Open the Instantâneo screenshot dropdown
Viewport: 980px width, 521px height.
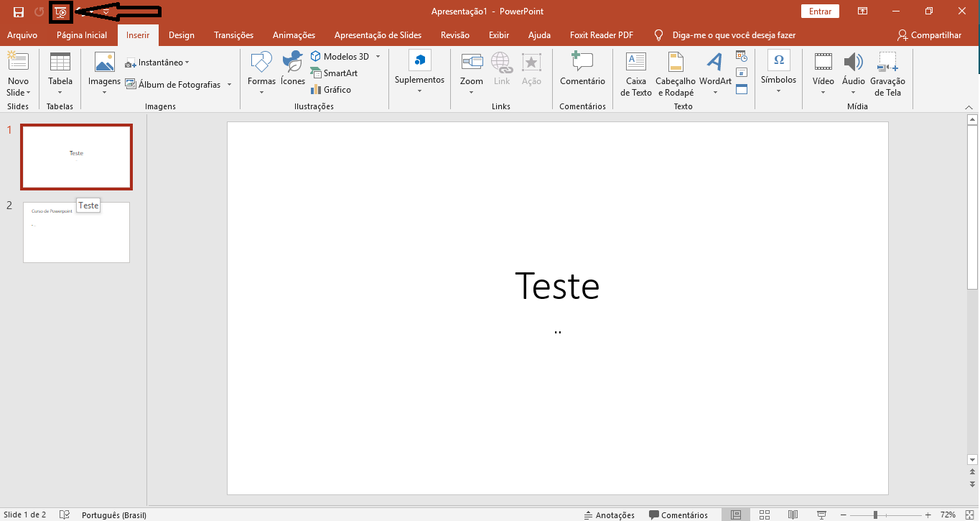[157, 63]
